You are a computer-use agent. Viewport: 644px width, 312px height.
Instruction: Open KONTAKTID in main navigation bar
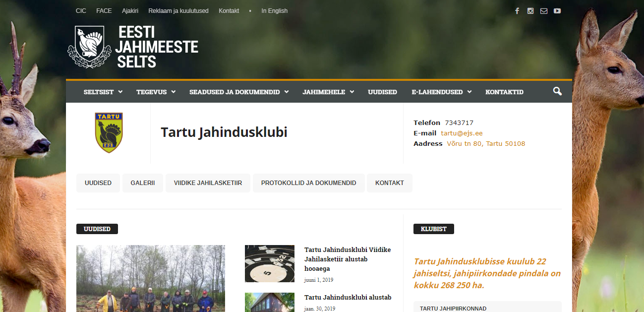[504, 92]
